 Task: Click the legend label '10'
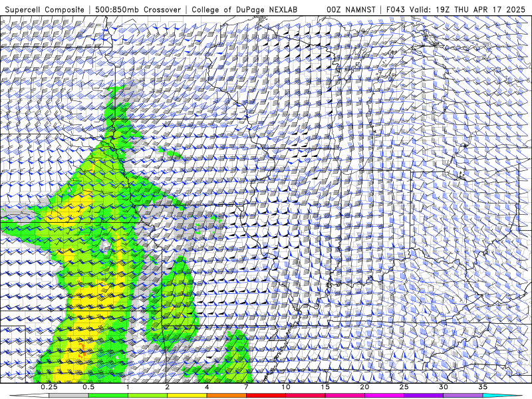(x=286, y=387)
